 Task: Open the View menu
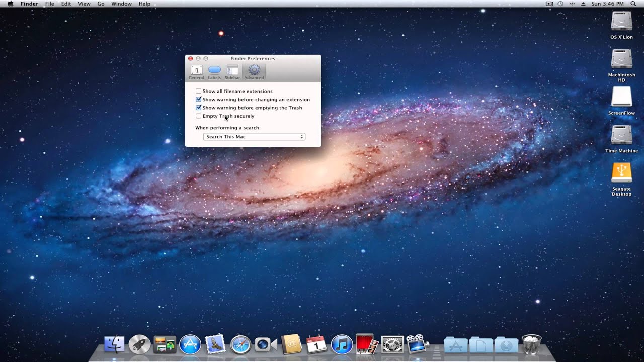84,4
